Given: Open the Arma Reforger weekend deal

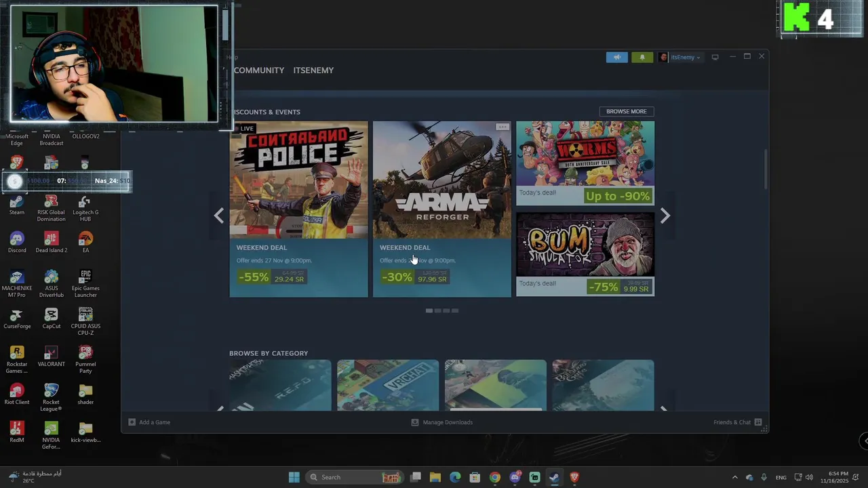Looking at the screenshot, I should point(441,209).
